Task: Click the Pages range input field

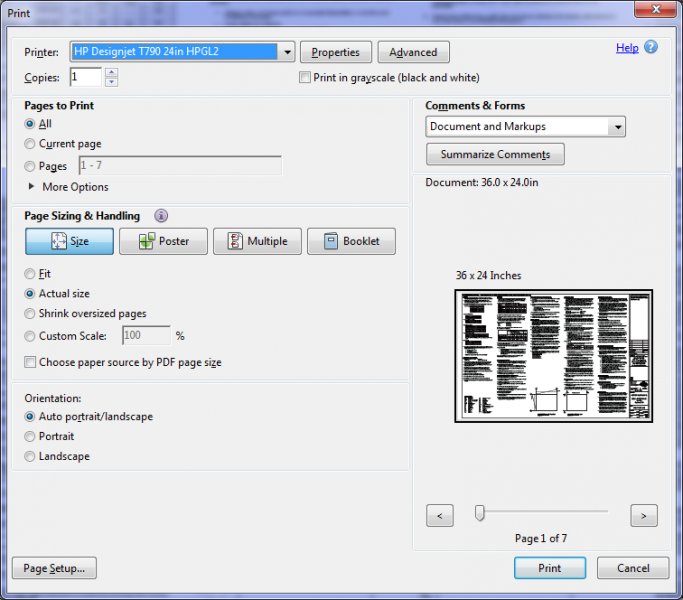Action: pos(180,166)
